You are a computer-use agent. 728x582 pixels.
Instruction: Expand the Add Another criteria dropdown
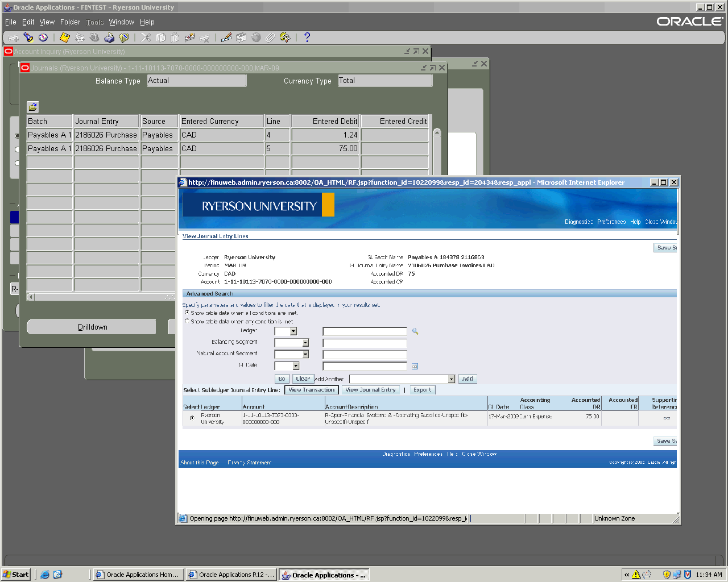coord(452,379)
